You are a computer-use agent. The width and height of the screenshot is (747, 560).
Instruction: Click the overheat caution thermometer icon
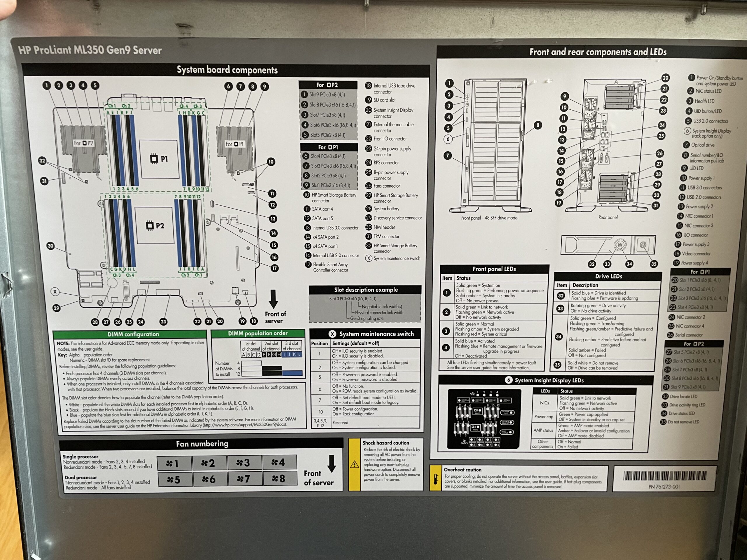pos(436,478)
